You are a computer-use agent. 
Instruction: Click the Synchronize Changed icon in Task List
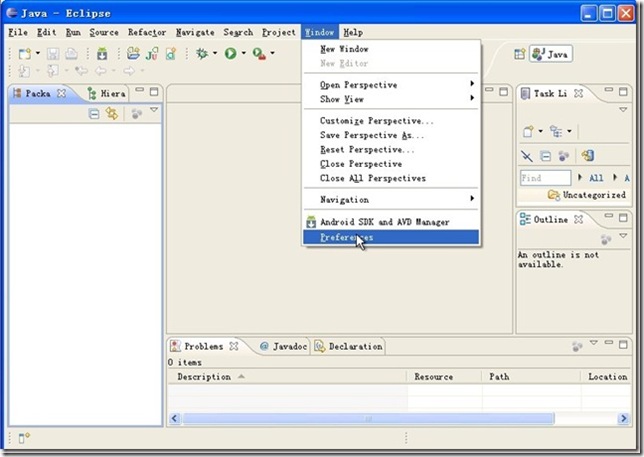(x=588, y=156)
